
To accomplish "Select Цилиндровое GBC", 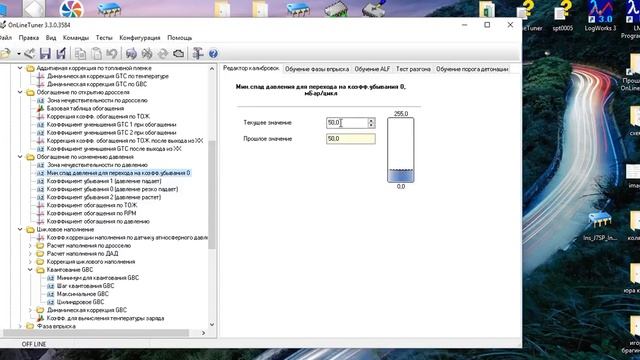I will [x=80, y=302].
